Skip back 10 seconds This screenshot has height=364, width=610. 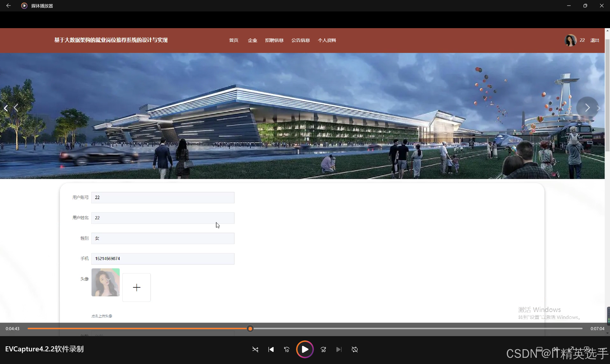click(x=287, y=349)
